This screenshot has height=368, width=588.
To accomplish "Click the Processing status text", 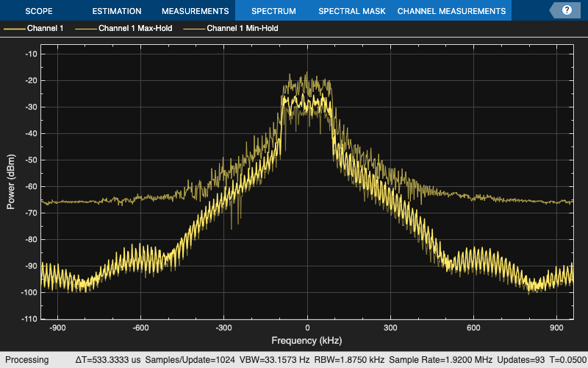I will (x=26, y=360).
